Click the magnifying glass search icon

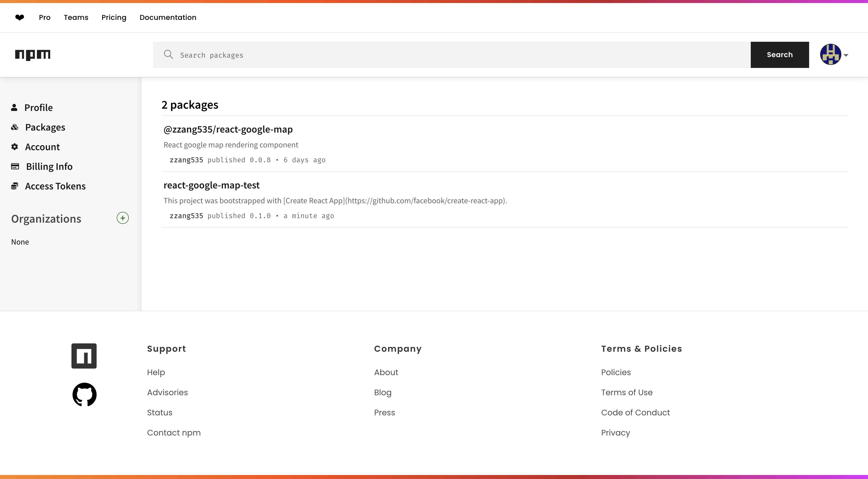168,55
